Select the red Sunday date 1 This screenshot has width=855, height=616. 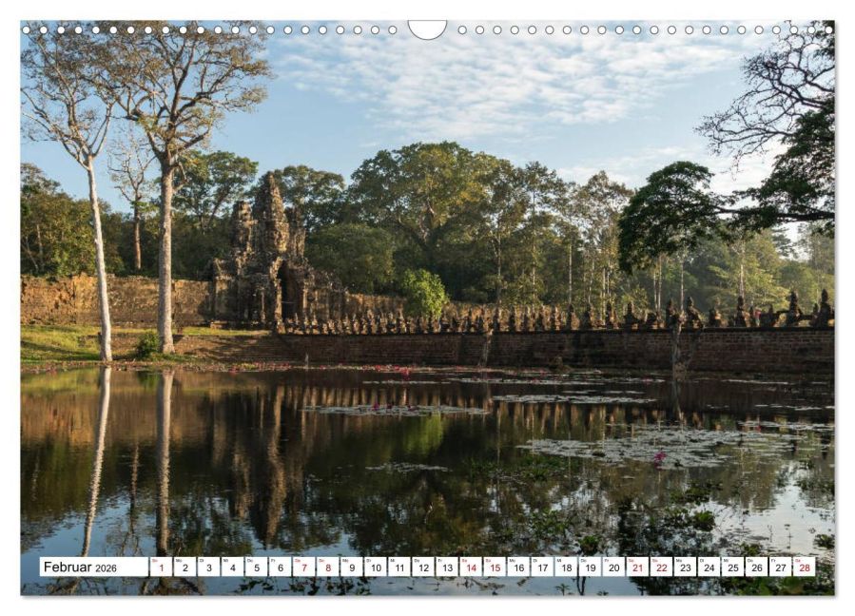[x=161, y=567]
